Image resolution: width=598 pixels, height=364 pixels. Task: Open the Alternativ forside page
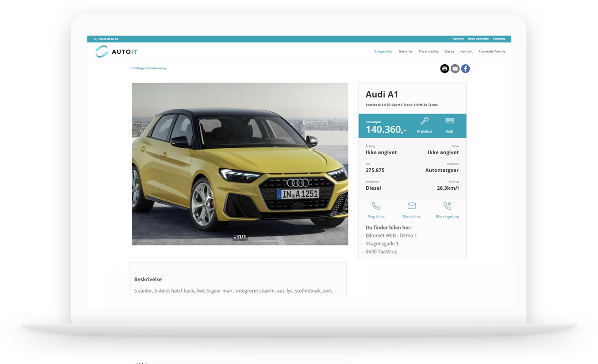pos(492,52)
